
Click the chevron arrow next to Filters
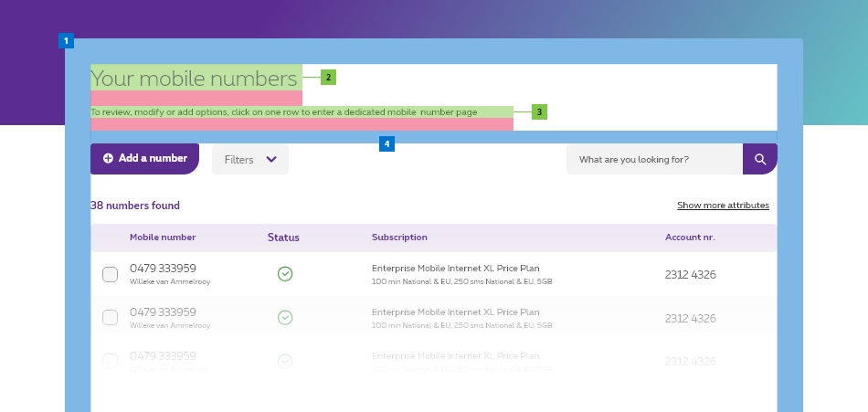tap(271, 159)
